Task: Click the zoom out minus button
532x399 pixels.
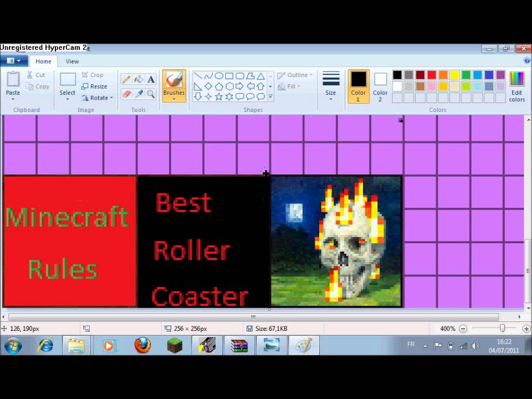Action: coord(463,329)
